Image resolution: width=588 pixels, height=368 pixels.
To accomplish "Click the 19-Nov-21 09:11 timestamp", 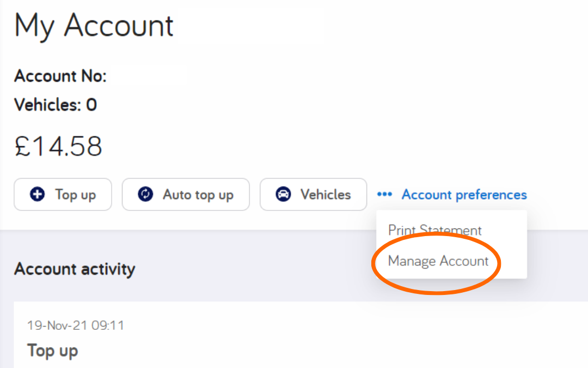I will click(x=76, y=326).
